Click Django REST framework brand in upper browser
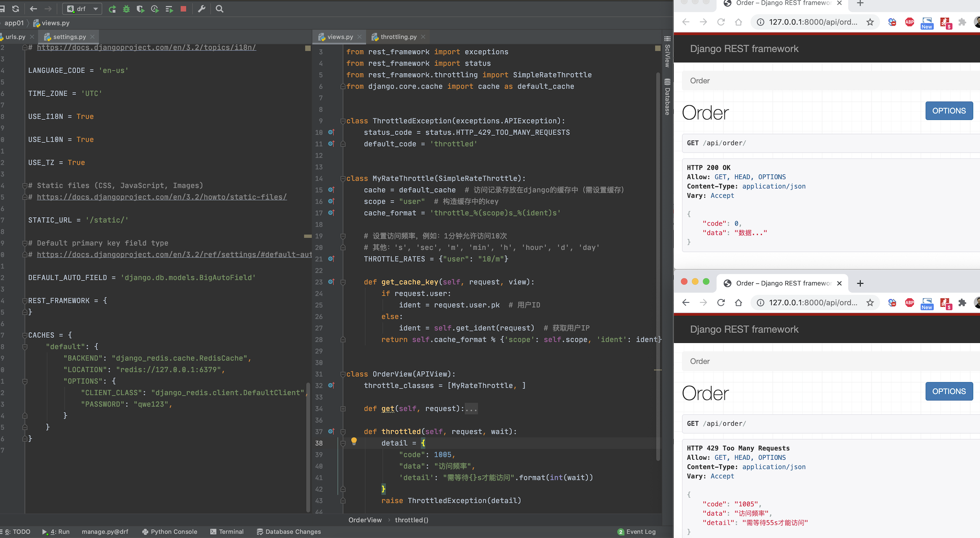Image resolution: width=980 pixels, height=538 pixels. click(x=744, y=49)
